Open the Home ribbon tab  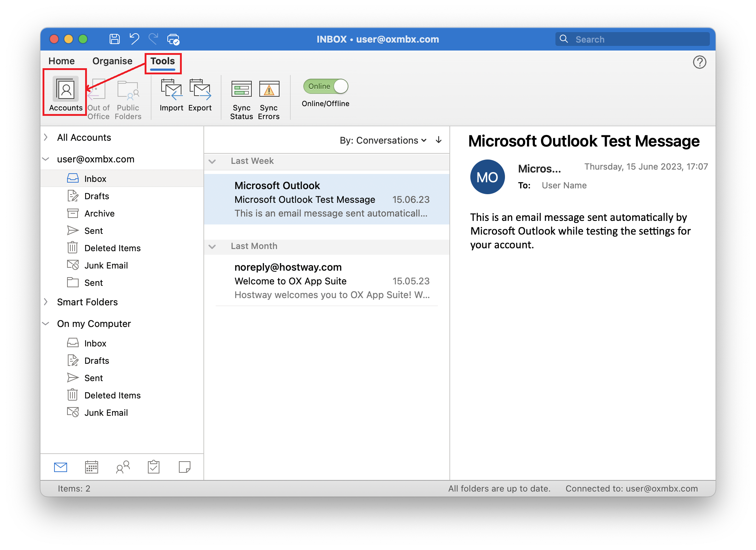point(62,61)
